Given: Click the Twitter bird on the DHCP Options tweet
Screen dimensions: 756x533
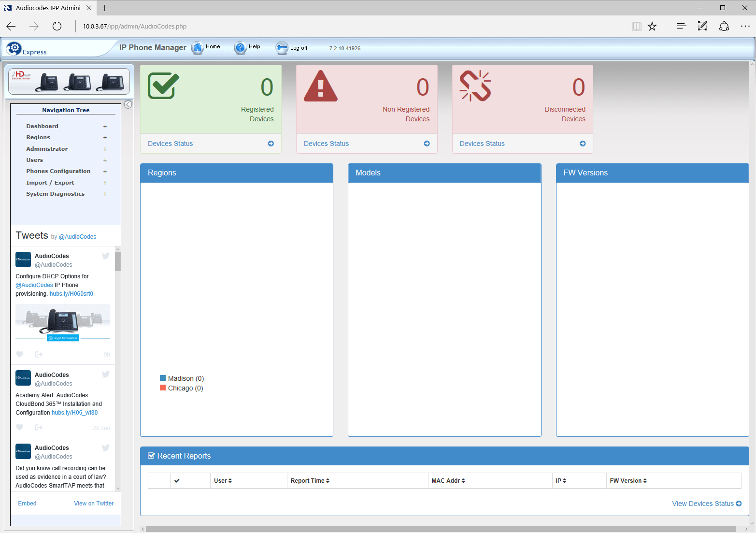Looking at the screenshot, I should pos(105,256).
